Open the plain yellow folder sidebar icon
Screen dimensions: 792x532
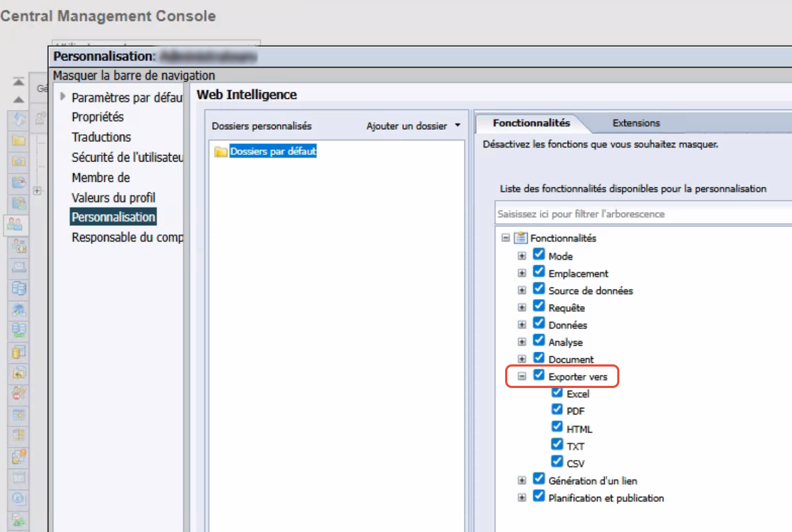[19, 140]
